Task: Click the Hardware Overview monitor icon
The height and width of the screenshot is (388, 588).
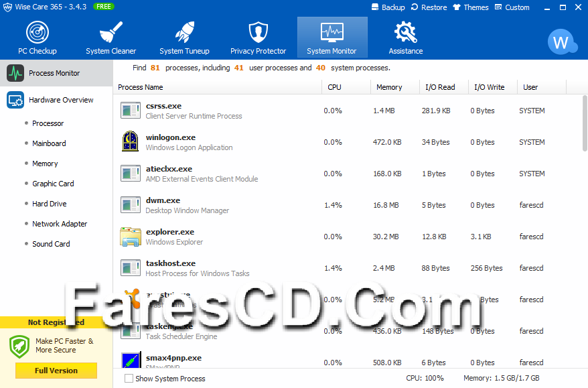Action: 15,101
